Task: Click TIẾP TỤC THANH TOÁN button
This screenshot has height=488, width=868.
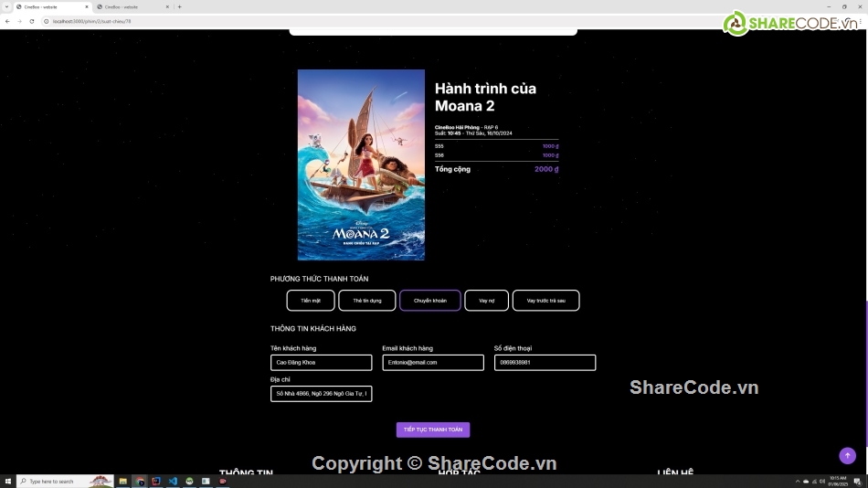Action: [x=433, y=430]
